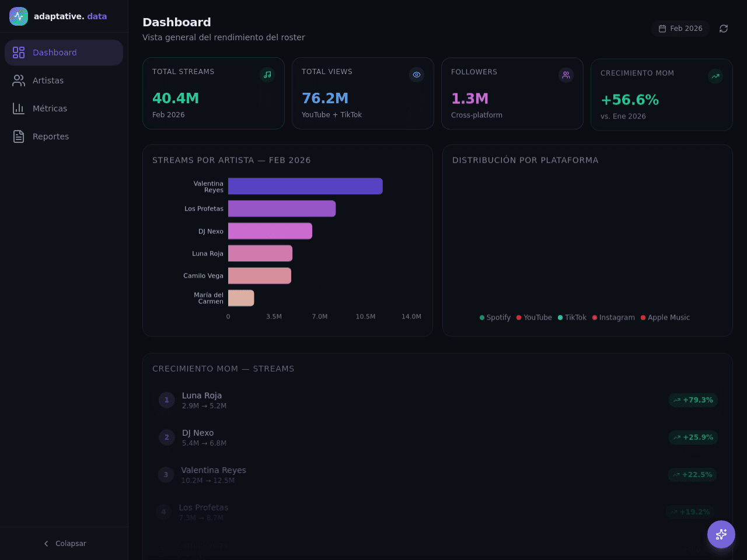
Task: Click the Luna Roja bar in chart
Action: (260, 253)
